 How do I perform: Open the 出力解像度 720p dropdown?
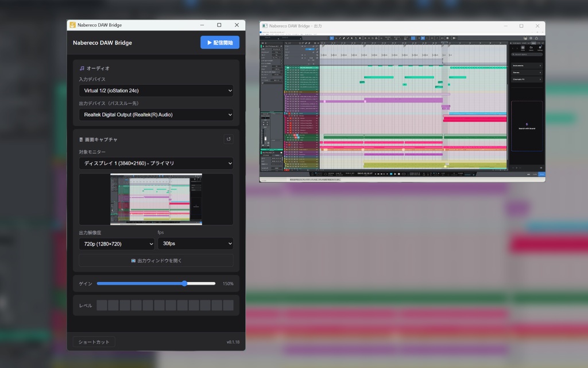(117, 244)
